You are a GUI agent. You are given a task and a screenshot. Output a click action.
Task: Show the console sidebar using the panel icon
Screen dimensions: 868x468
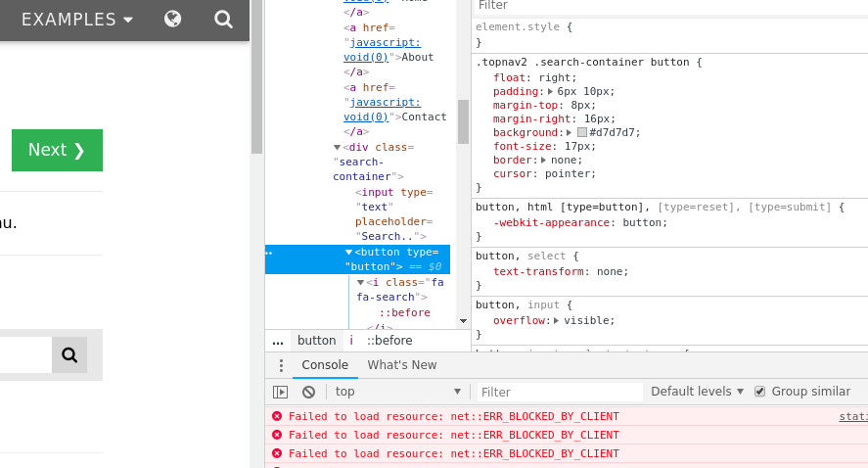[x=281, y=392]
